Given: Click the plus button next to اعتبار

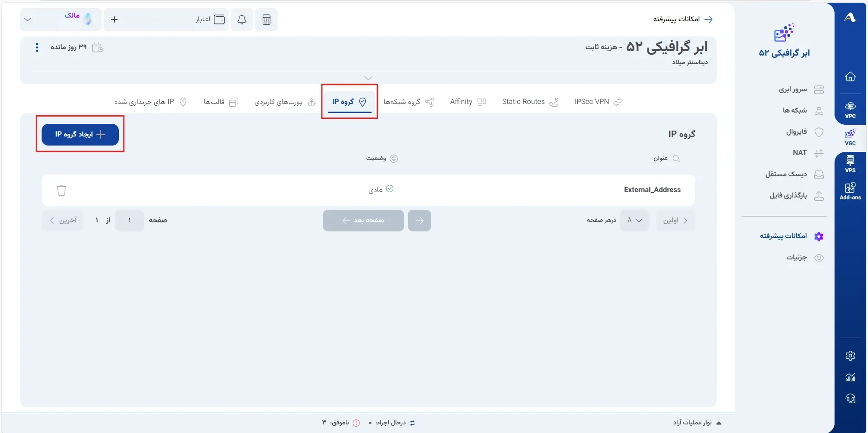Looking at the screenshot, I should click(x=114, y=19).
